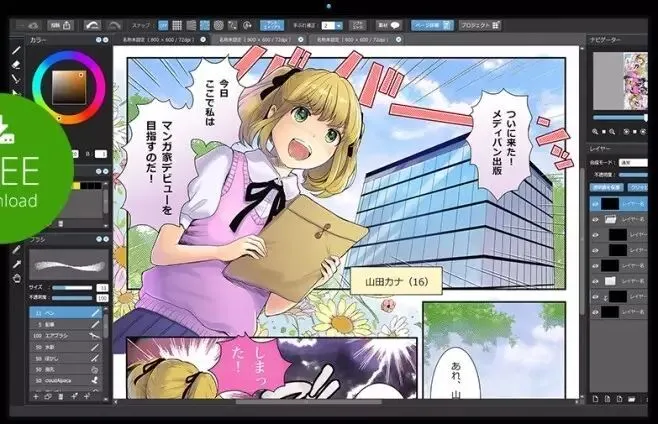Select the dot tool below eraser
Image resolution: width=658 pixels, height=424 pixels.
point(16,79)
